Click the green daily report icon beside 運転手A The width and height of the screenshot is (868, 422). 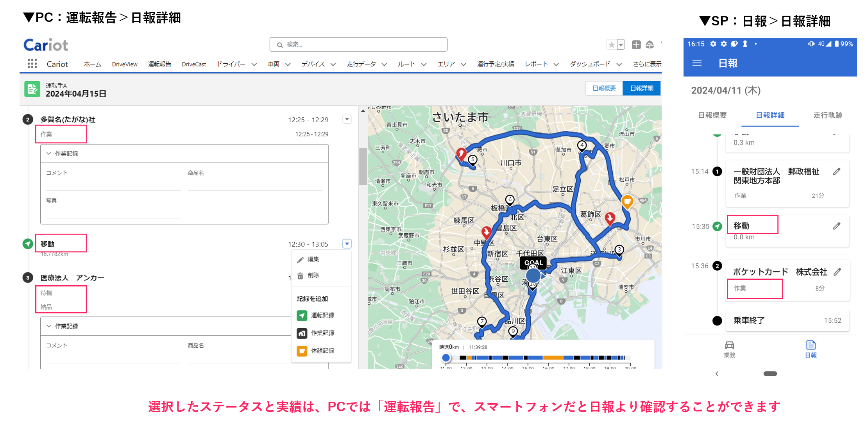[32, 89]
